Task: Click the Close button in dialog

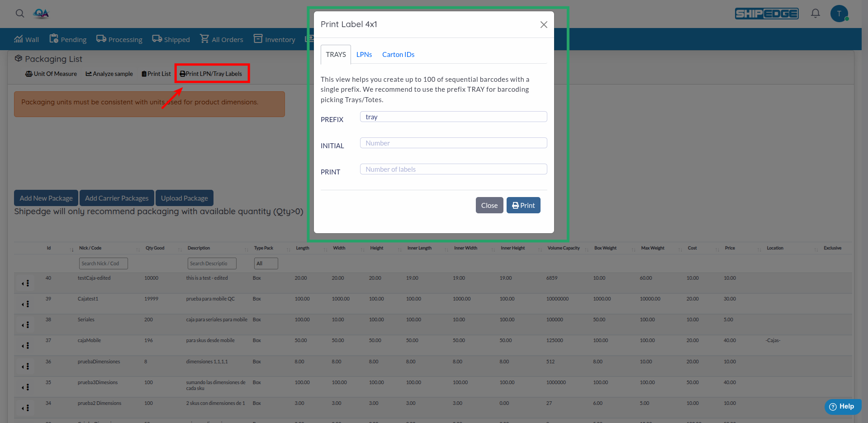Action: point(489,205)
